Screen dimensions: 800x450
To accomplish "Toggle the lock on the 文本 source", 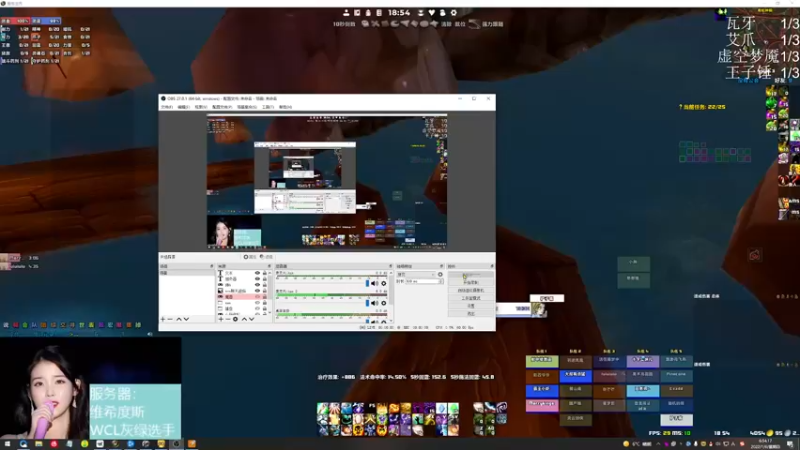I will pos(265,273).
